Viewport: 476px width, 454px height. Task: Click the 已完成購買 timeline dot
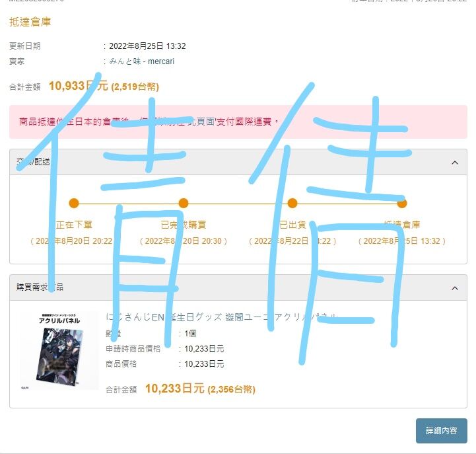[184, 203]
